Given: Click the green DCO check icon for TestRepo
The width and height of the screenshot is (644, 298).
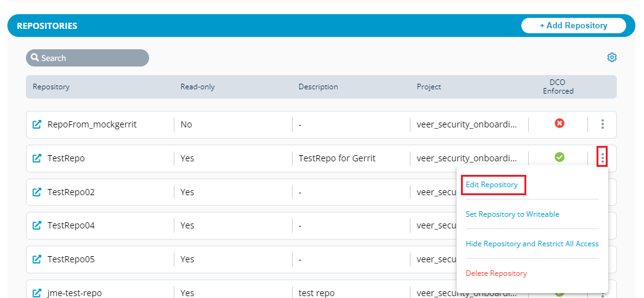Looking at the screenshot, I should point(559,158).
